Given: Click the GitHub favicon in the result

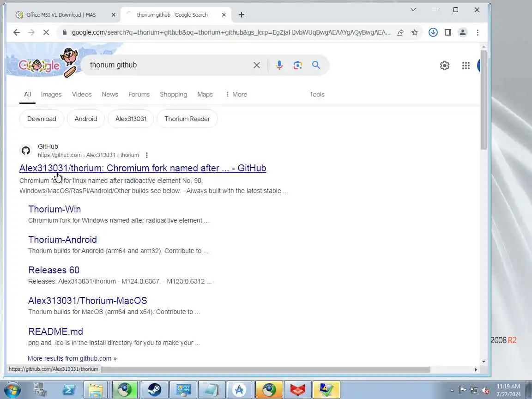Looking at the screenshot, I should (26, 150).
